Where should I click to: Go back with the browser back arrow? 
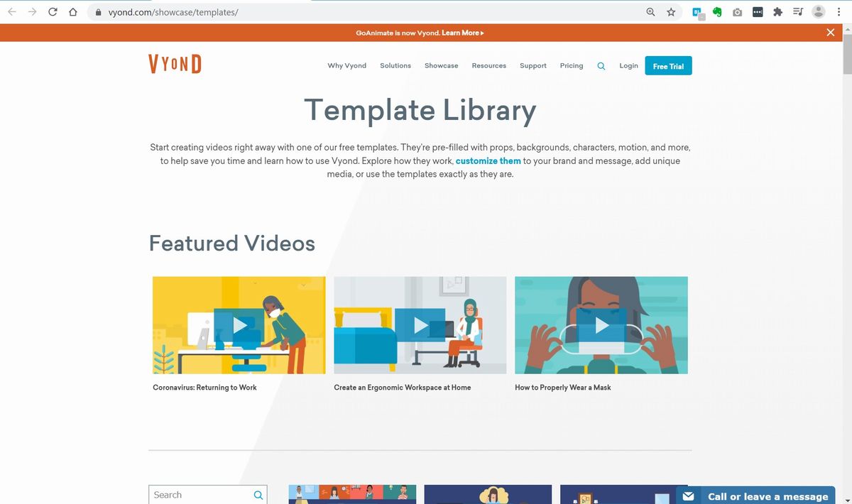12,12
